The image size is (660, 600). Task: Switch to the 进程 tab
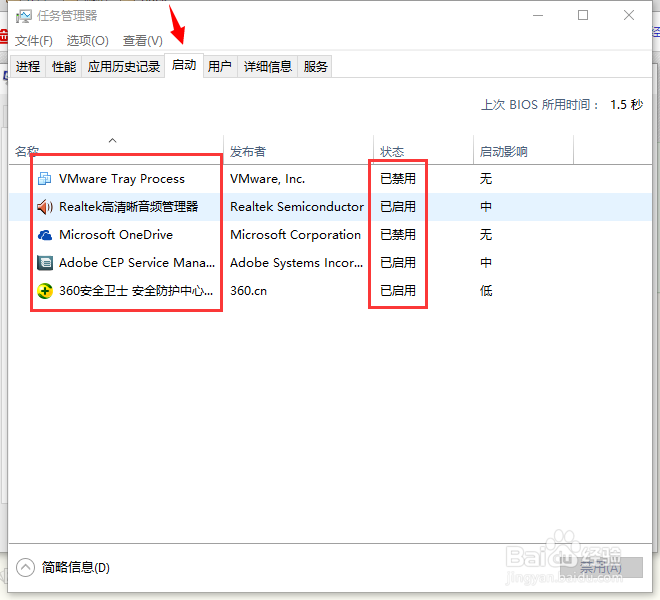(x=28, y=67)
